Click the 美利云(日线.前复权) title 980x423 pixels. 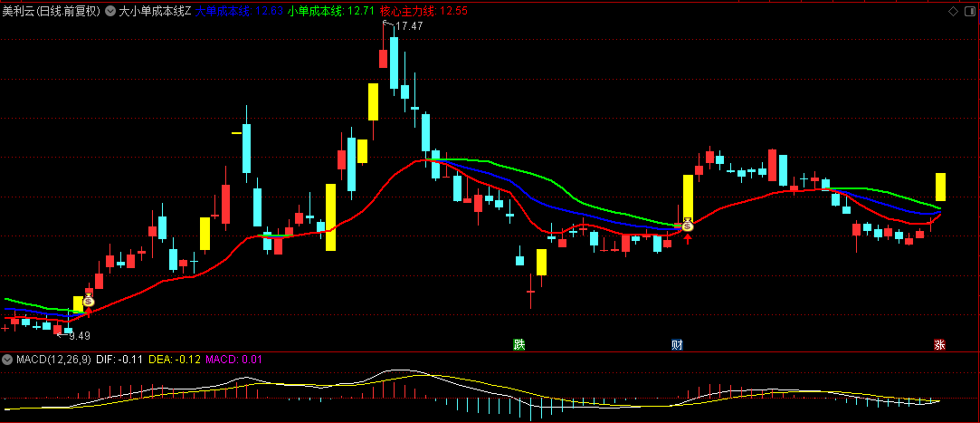[52, 11]
